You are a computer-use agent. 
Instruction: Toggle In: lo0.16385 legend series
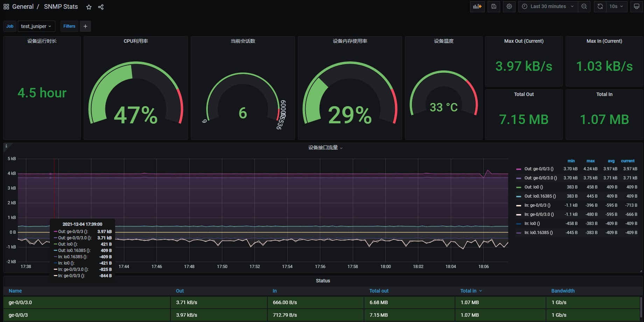point(538,233)
